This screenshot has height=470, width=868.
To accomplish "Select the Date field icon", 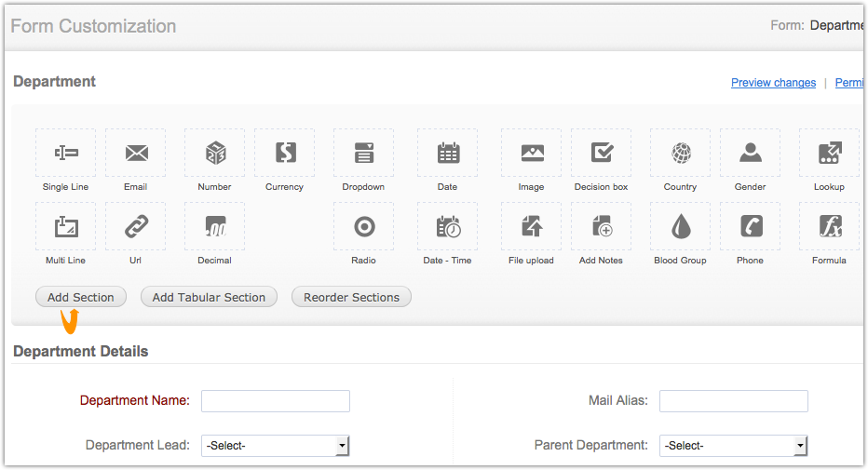I will 448,153.
